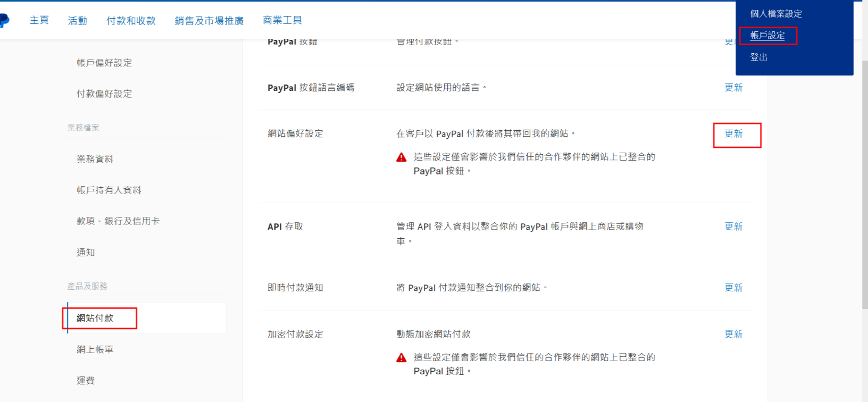Image resolution: width=868 pixels, height=402 pixels.
Task: Click the 即時付款通知 row label
Action: tap(295, 287)
